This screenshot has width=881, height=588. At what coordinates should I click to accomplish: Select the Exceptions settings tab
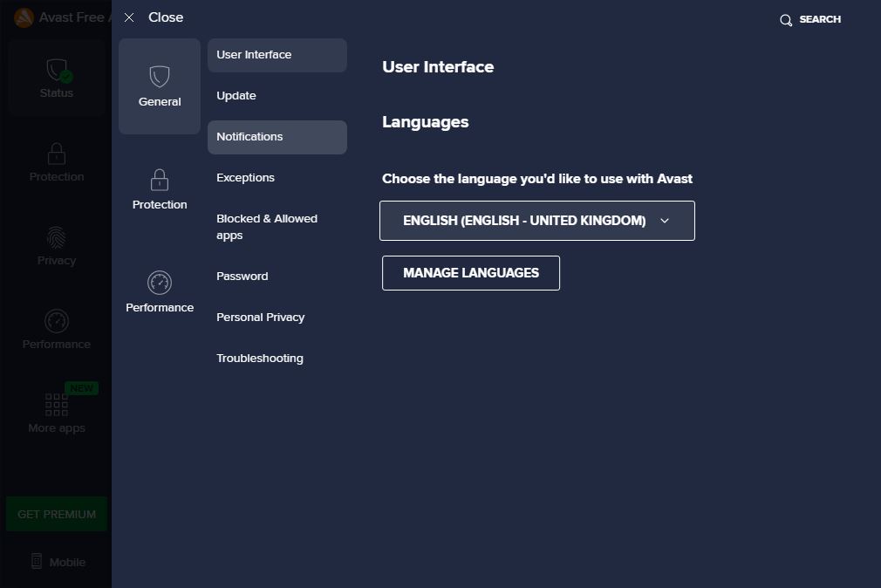[277, 178]
